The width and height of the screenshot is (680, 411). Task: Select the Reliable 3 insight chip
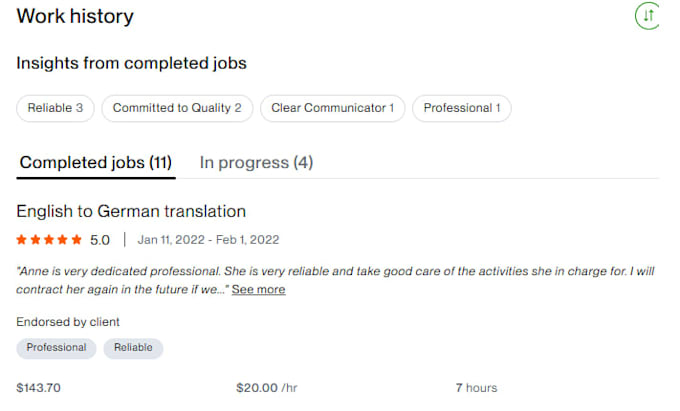[x=56, y=108]
